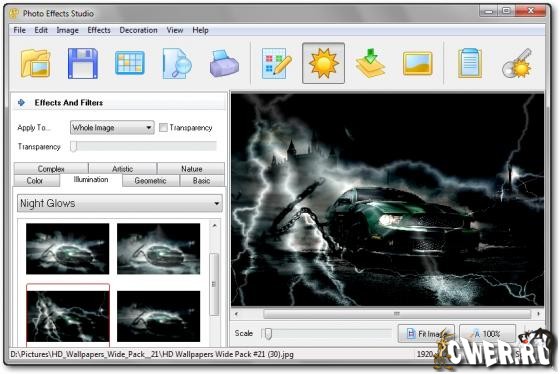Enable the Transparency checkbox
This screenshot has width=560, height=374.
tap(163, 128)
